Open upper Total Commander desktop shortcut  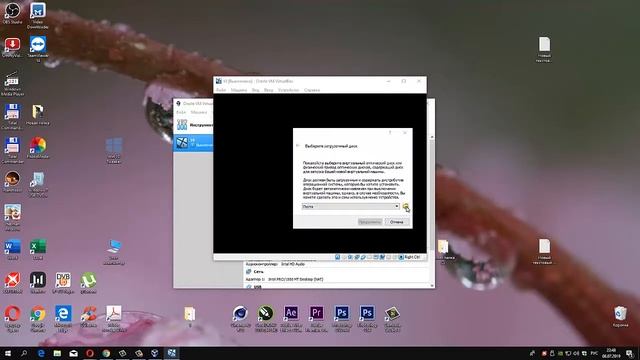click(x=12, y=117)
